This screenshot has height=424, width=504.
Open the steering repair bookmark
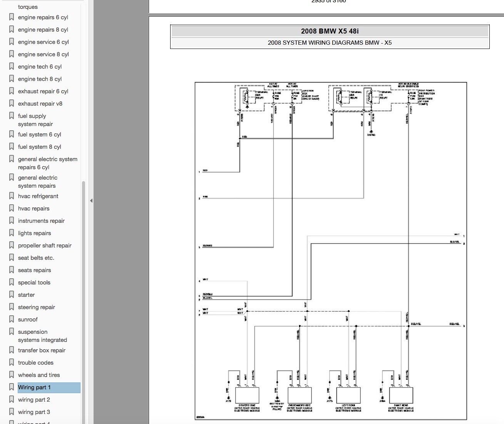(37, 307)
